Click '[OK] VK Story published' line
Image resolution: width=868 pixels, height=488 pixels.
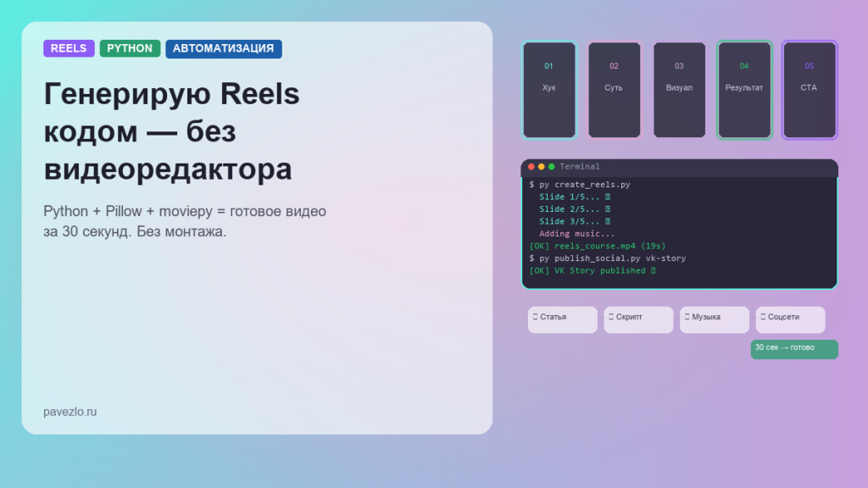(593, 270)
